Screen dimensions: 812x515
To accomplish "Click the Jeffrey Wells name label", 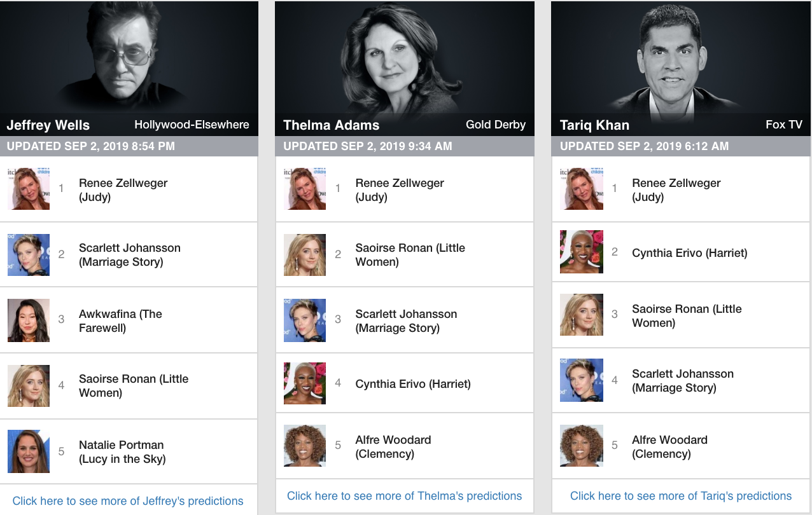I will click(48, 125).
